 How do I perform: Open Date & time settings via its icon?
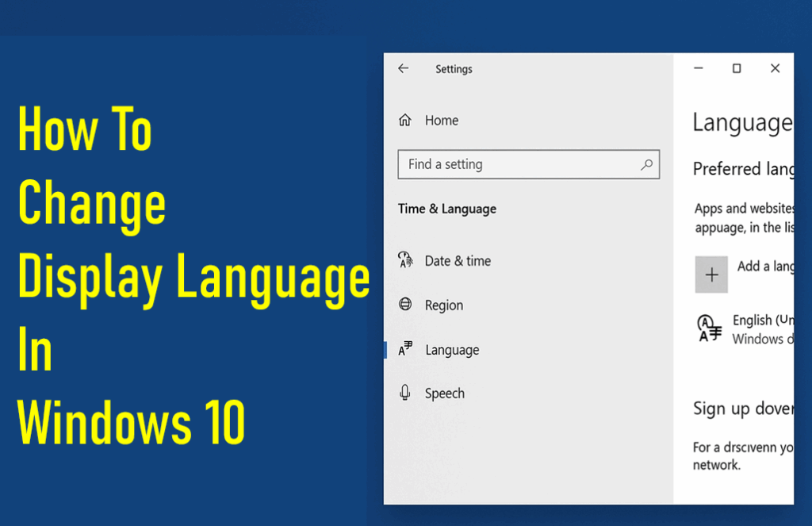405,260
